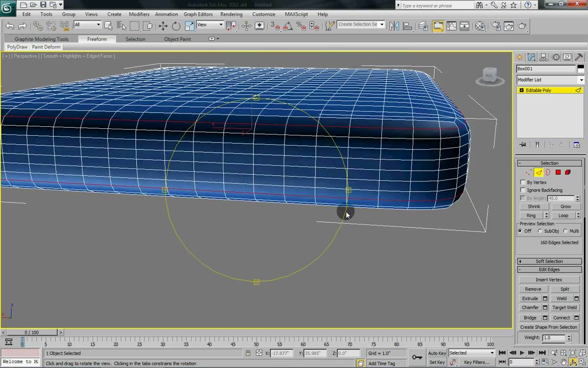The width and height of the screenshot is (588, 368).
Task: Select the Select and Rotate tool
Action: [x=176, y=26]
